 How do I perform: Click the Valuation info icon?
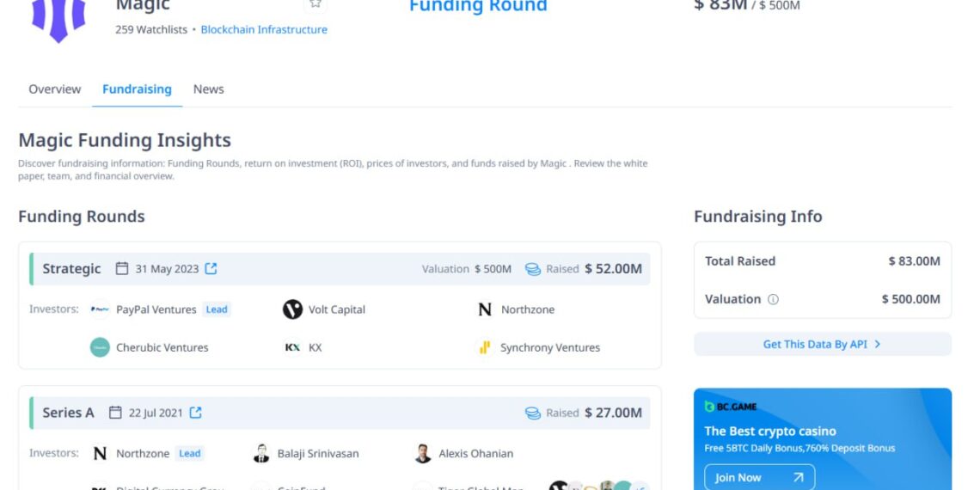773,299
